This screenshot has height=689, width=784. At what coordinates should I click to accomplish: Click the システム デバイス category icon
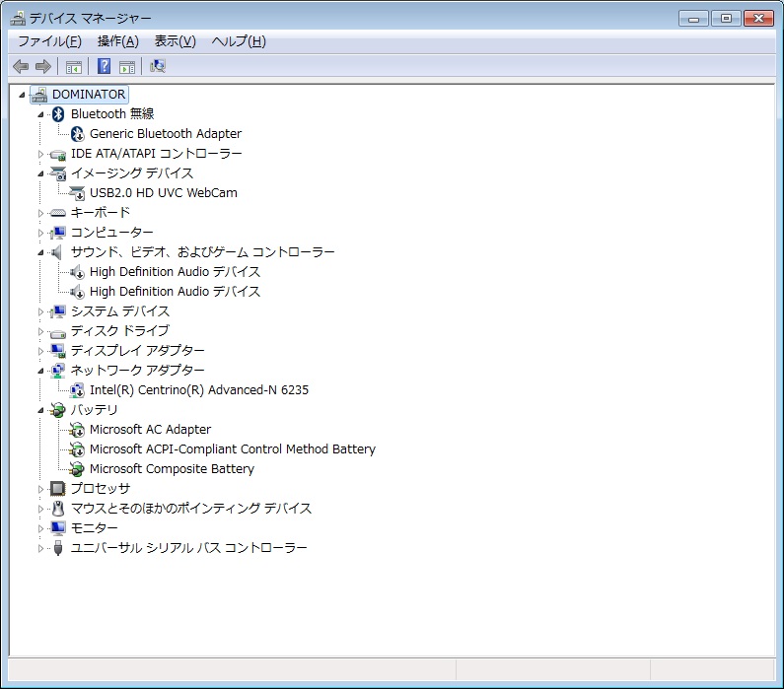[58, 311]
